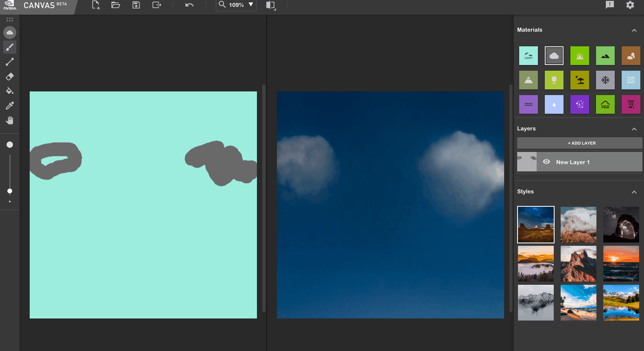This screenshot has width=644, height=351.
Task: Save the project with the floppy icon
Action: pos(136,5)
